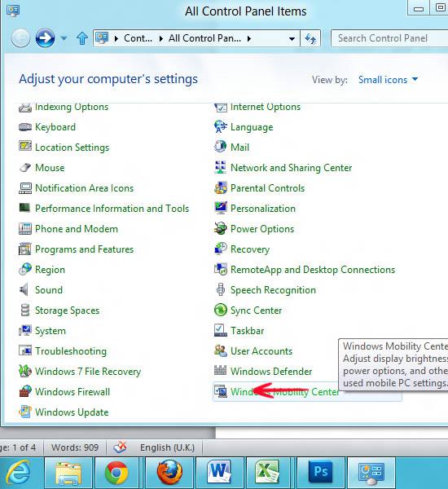Screen dimensions: 448x489
Task: Click the Phone and Modem icon
Action: point(25,228)
